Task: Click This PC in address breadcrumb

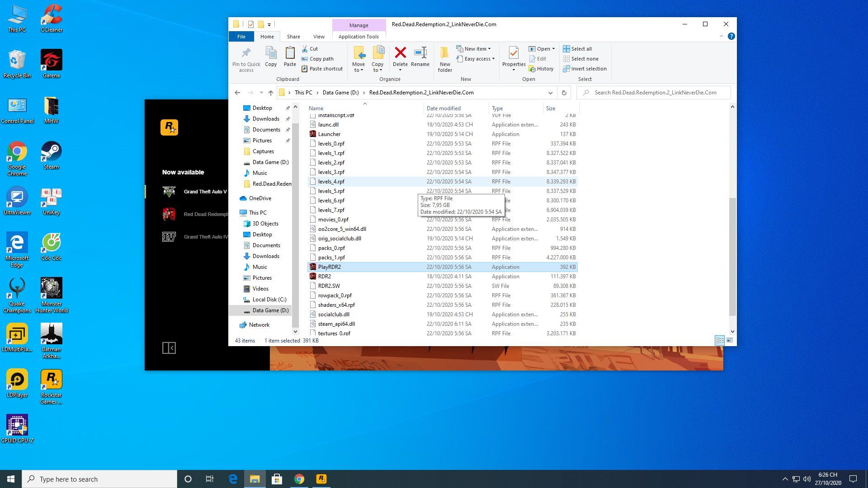Action: (303, 93)
